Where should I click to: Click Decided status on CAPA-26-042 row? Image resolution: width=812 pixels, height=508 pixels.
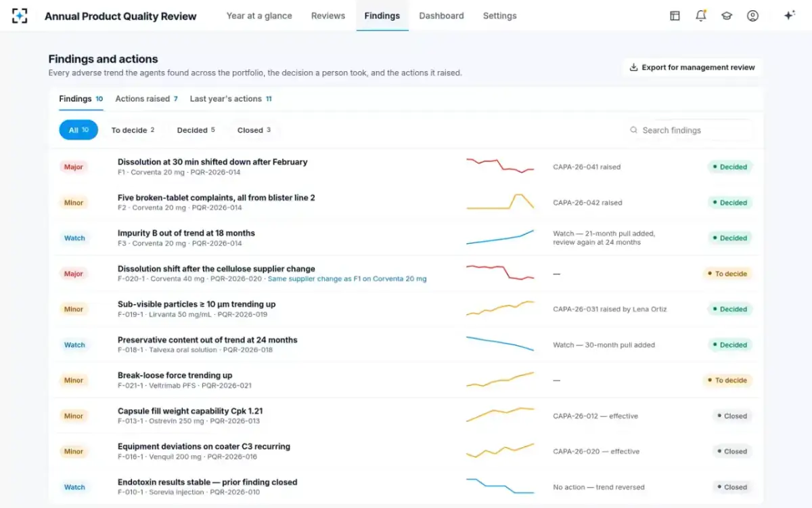[730, 203]
